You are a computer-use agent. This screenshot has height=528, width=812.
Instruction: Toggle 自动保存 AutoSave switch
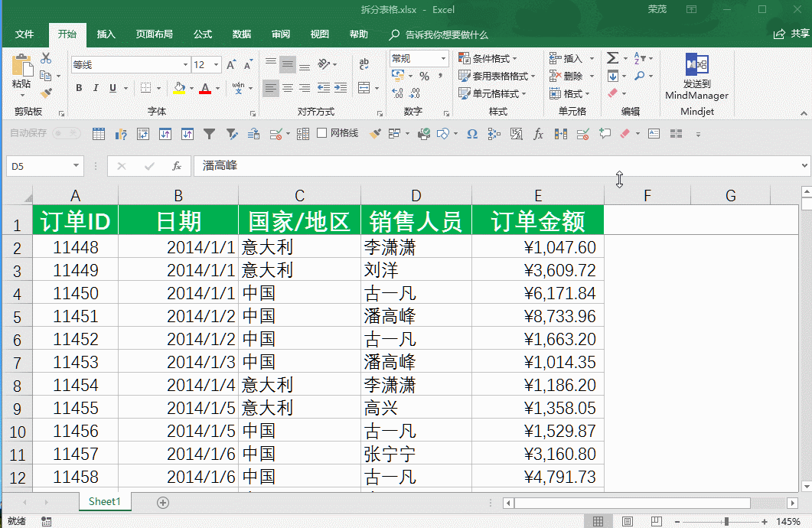pos(67,133)
